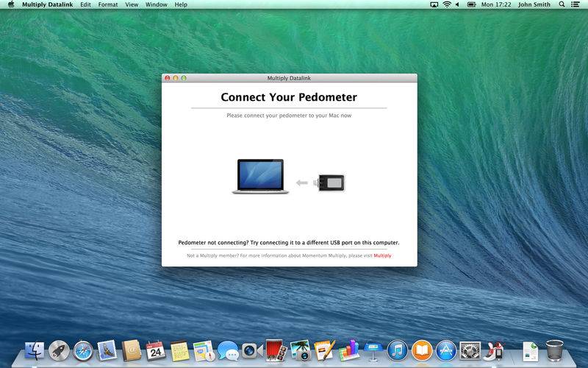Open iTunes from the dock
Screen dimensions: 588x368
click(398, 351)
